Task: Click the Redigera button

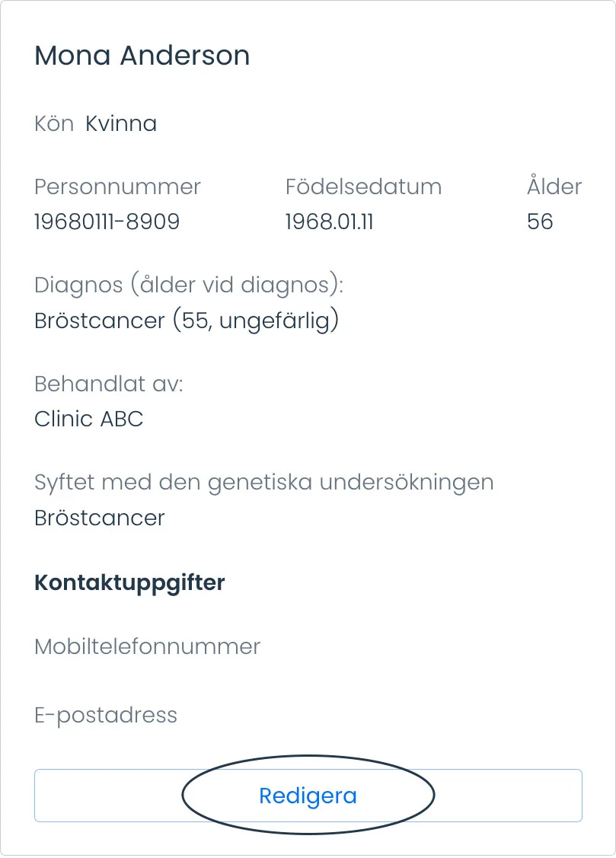Action: pyautogui.click(x=308, y=795)
